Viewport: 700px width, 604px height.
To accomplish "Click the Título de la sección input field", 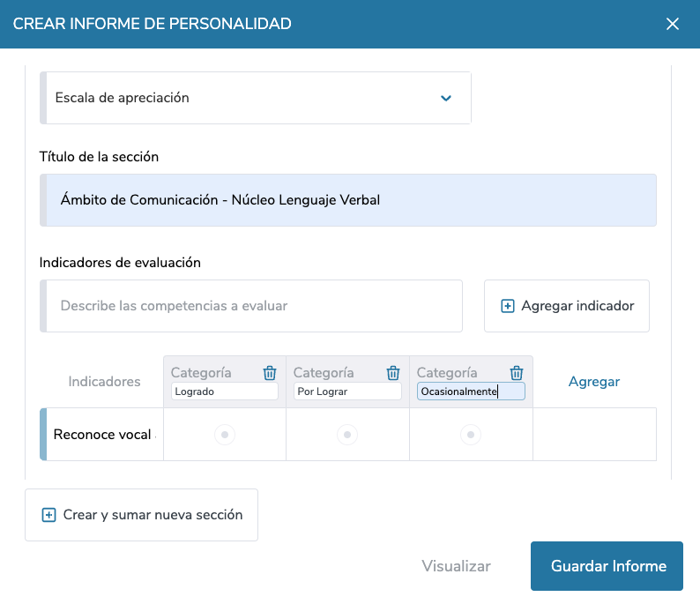I will (x=348, y=200).
